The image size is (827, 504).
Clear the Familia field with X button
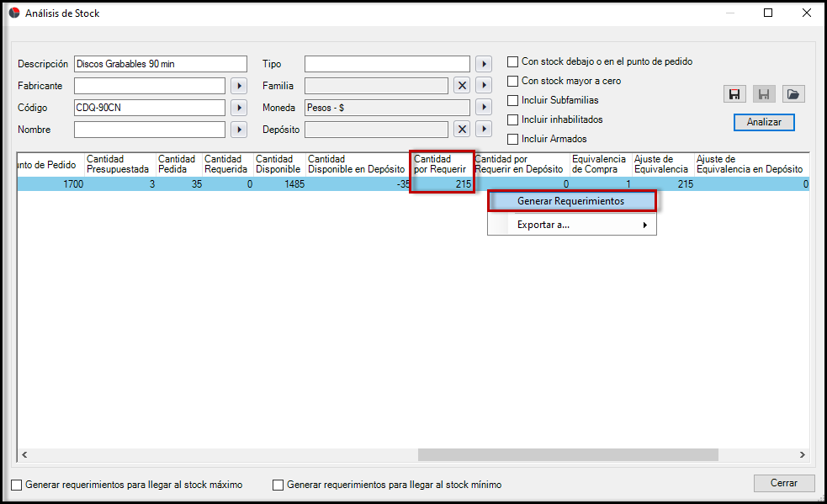pyautogui.click(x=462, y=86)
